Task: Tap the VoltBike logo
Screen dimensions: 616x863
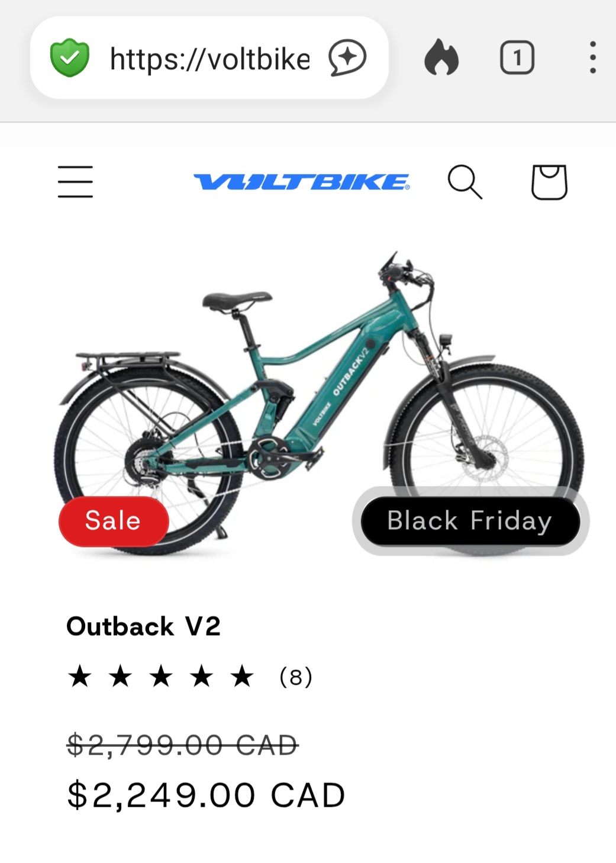Action: point(301,182)
